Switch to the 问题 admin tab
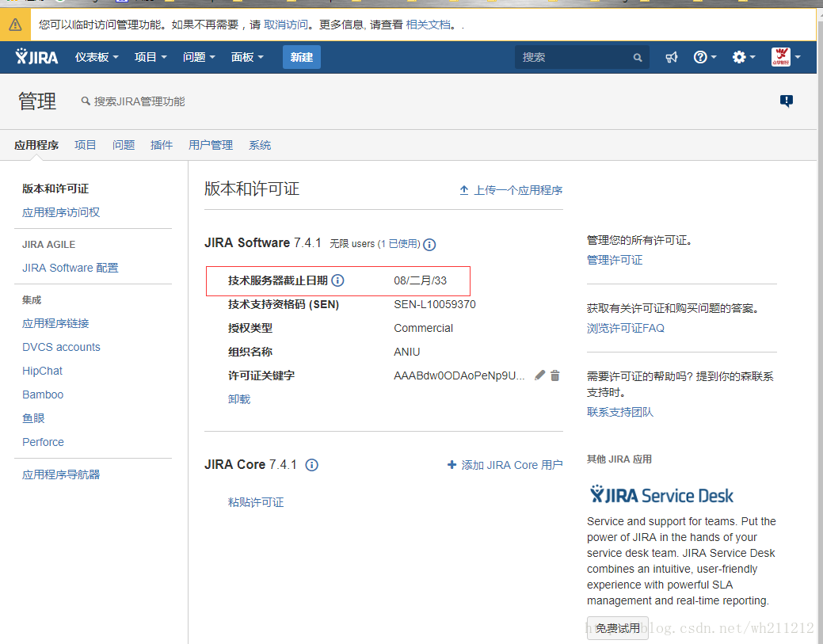The image size is (823, 644). pyautogui.click(x=124, y=145)
